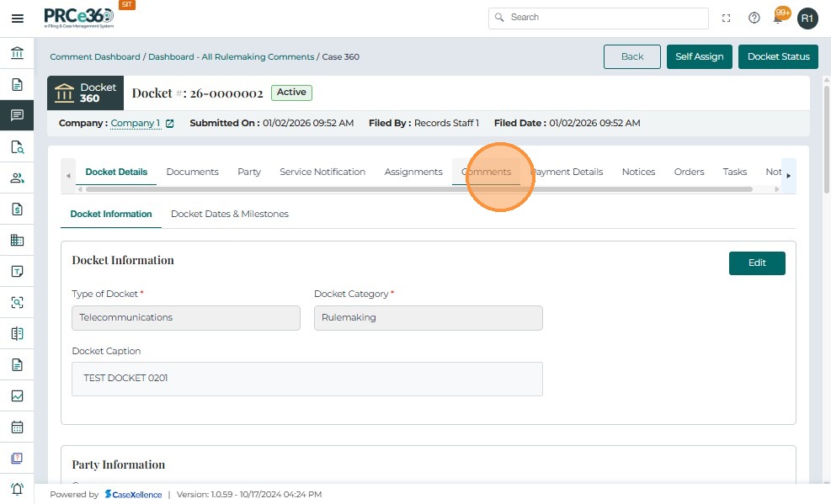Click the Docket 360 badge icon
831x504 pixels.
pos(85,93)
